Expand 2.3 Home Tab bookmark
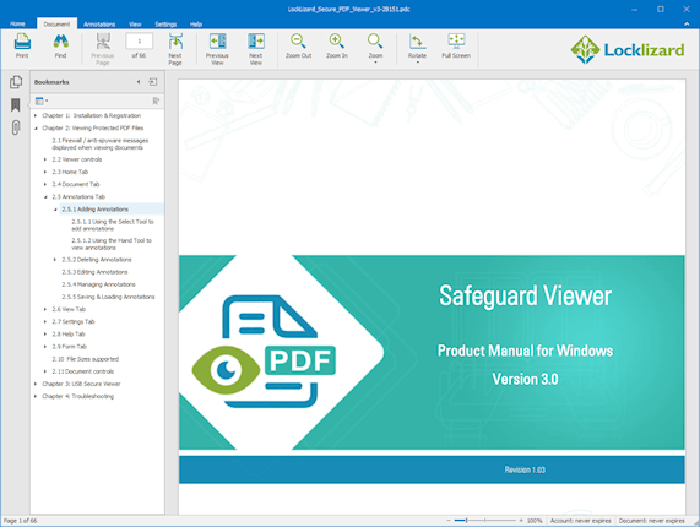This screenshot has height=527, width=700. tap(45, 171)
